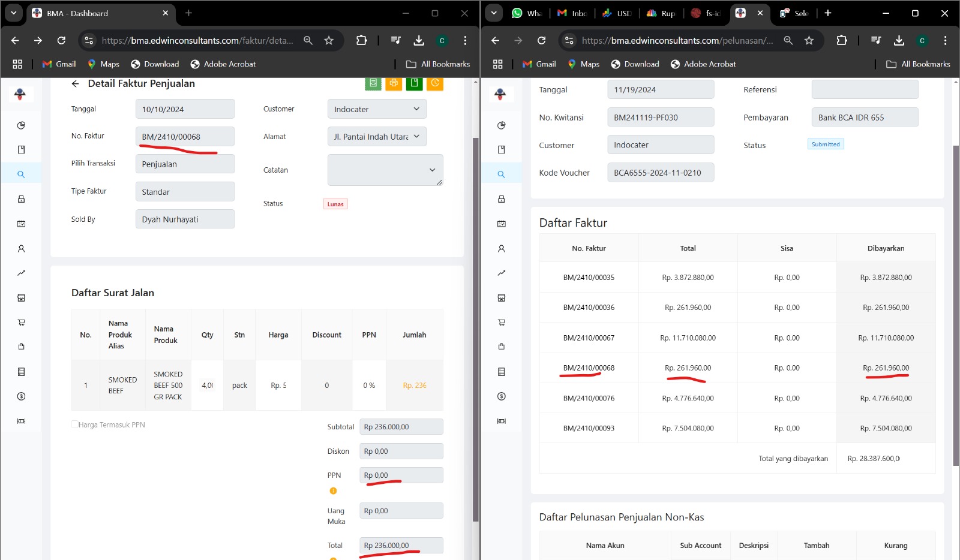The width and height of the screenshot is (960, 560).
Task: Open Adobe Acrobat bookmark in left window
Action: tap(223, 64)
